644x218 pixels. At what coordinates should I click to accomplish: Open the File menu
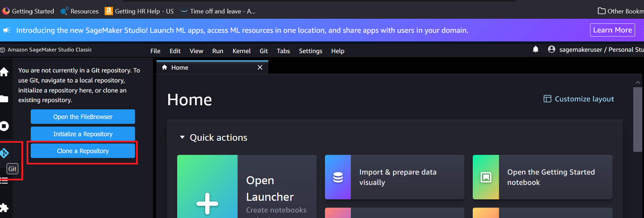155,51
